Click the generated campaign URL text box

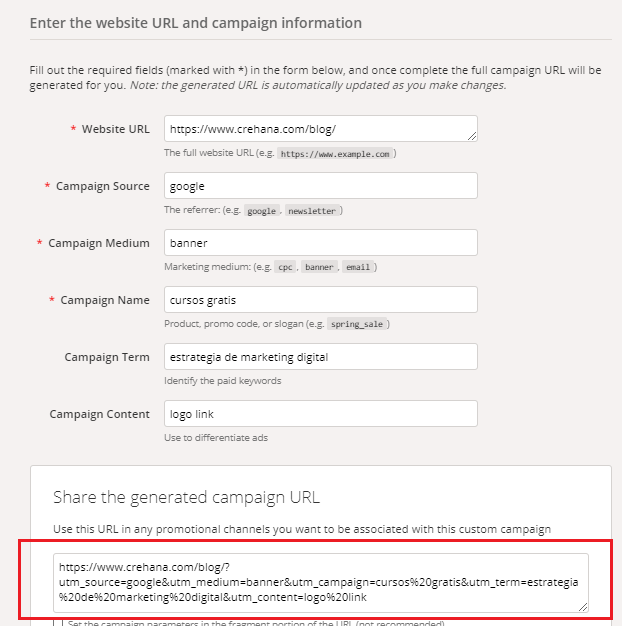click(320, 581)
